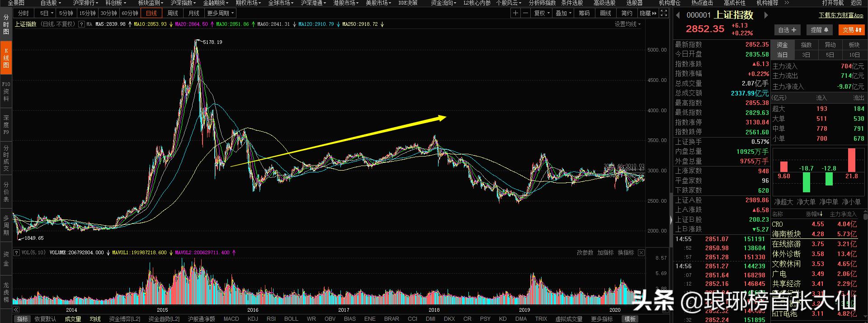The height and width of the screenshot is (323, 868).
Task: Toggle 指标 button at bottom left
Action: (22, 319)
